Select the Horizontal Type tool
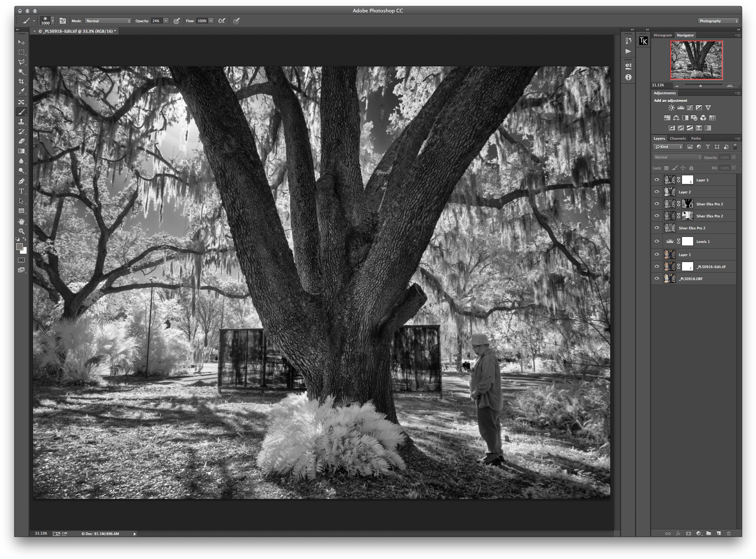 click(21, 191)
